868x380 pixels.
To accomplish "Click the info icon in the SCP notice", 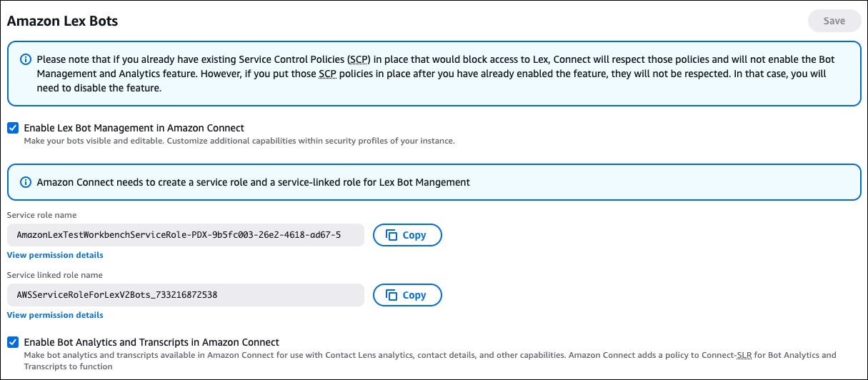I will pyautogui.click(x=26, y=59).
